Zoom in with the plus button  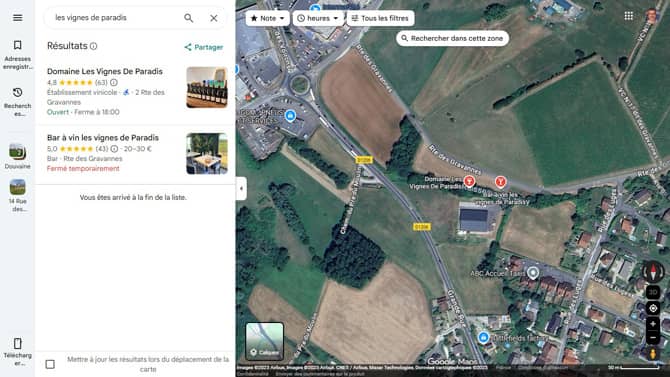653,324
